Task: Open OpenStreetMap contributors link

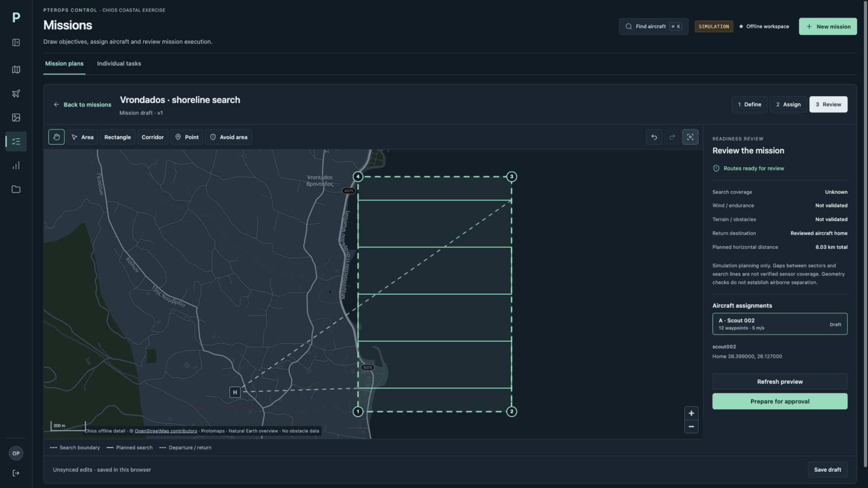Action: tap(166, 431)
